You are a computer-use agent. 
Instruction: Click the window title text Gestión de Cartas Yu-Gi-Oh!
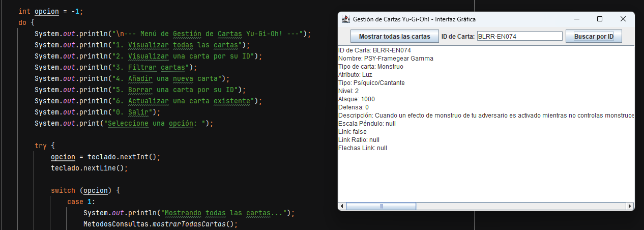point(414,19)
